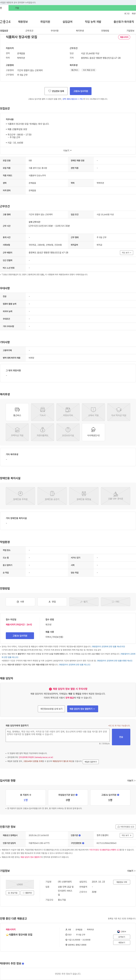Click the 차량유지비 benefit icon

pyautogui.click(x=68, y=412)
